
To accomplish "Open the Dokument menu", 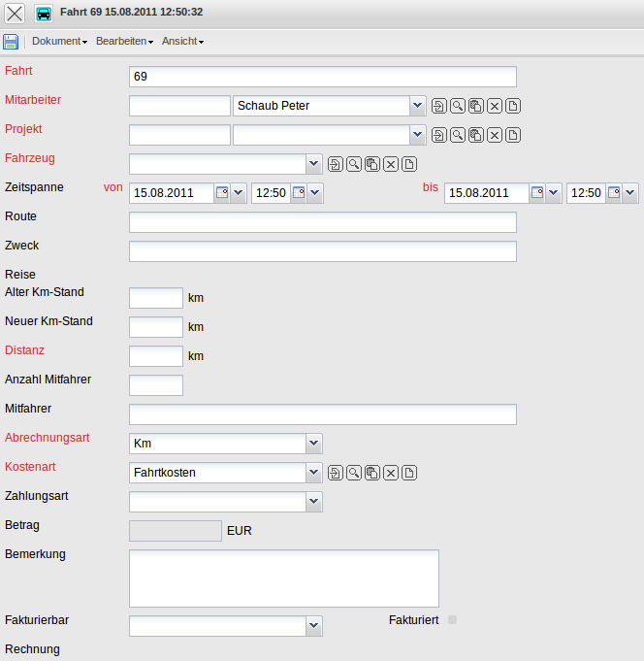I will (59, 42).
